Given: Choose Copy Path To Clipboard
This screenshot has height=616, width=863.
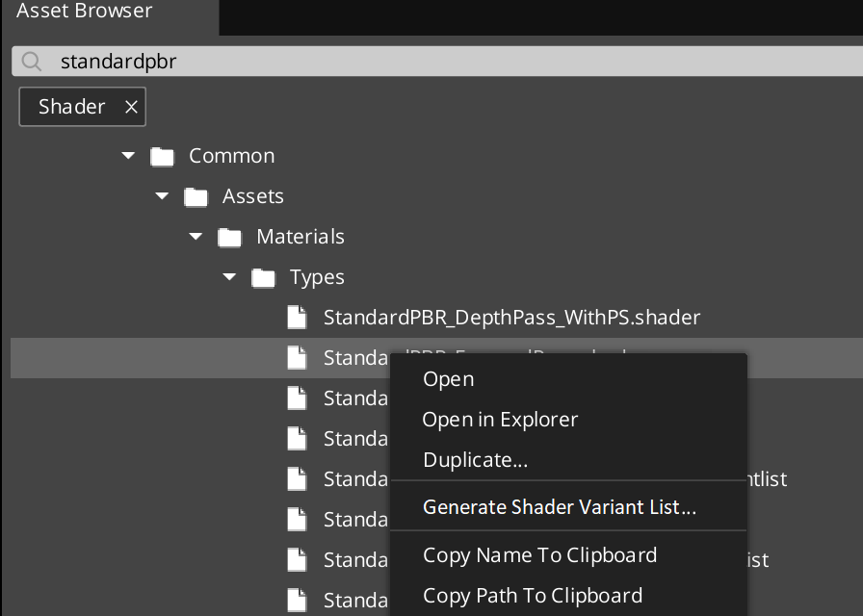Looking at the screenshot, I should (x=533, y=595).
